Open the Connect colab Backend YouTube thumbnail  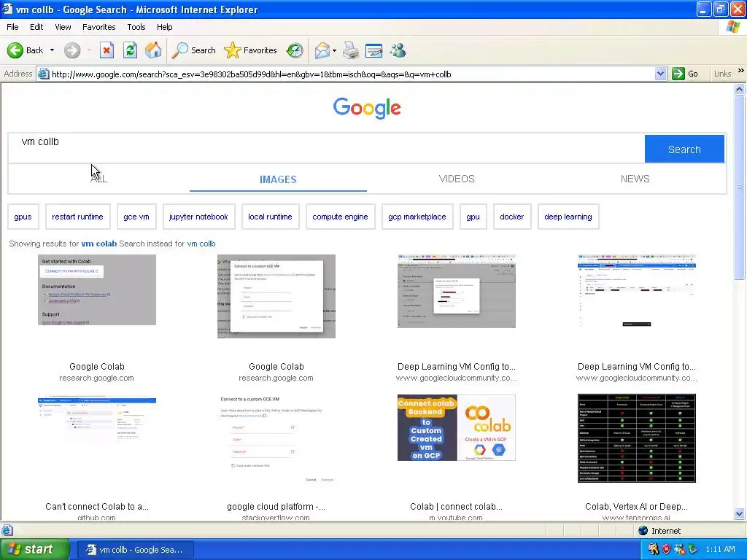[457, 427]
